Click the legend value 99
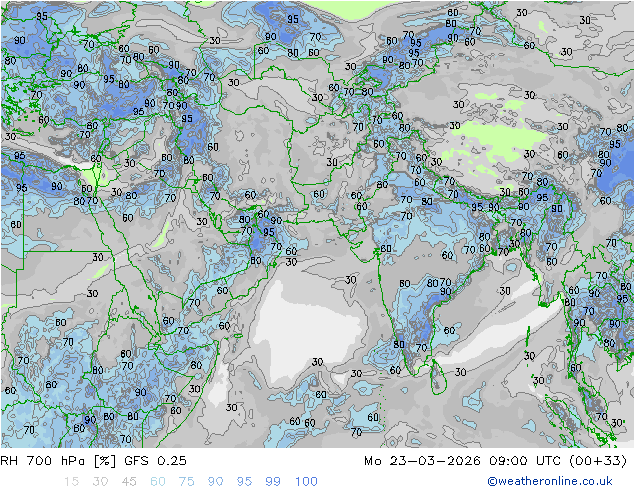Screen dimensions: 634x490 [x=273, y=481]
